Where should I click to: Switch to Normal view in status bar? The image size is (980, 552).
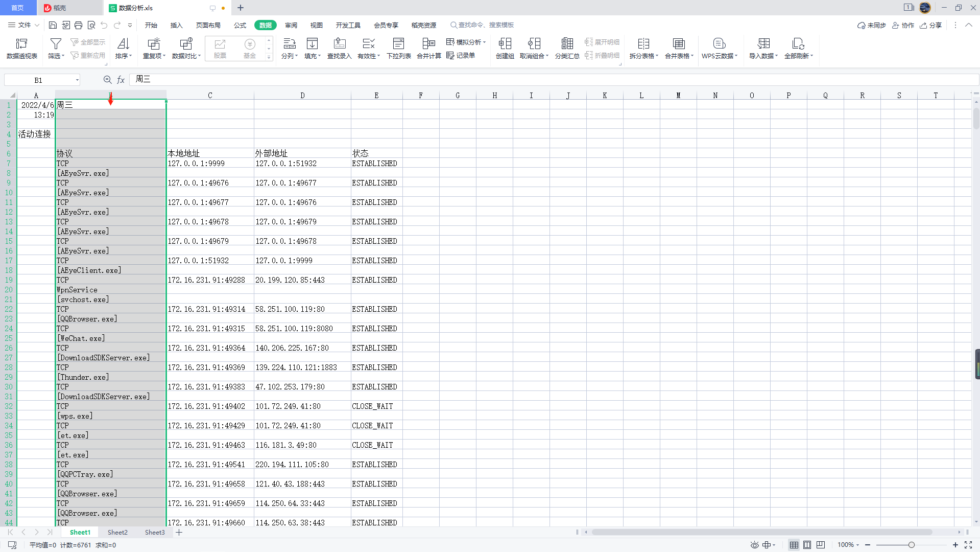pyautogui.click(x=794, y=545)
